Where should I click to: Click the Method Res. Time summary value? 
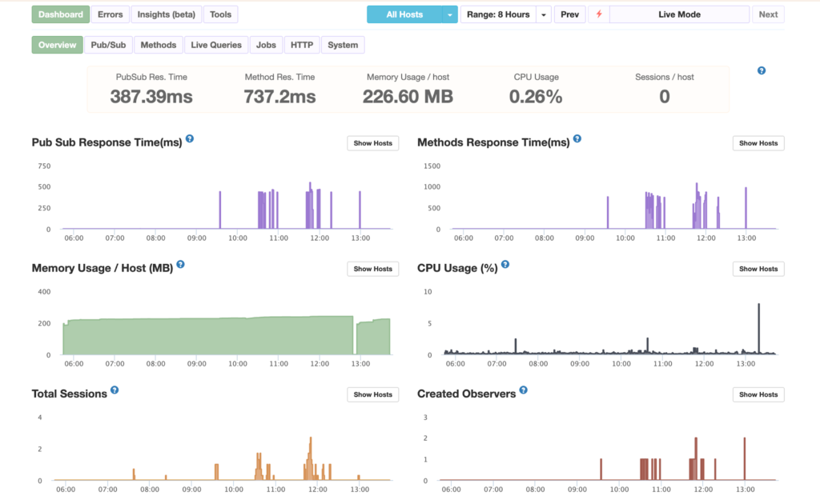(279, 97)
